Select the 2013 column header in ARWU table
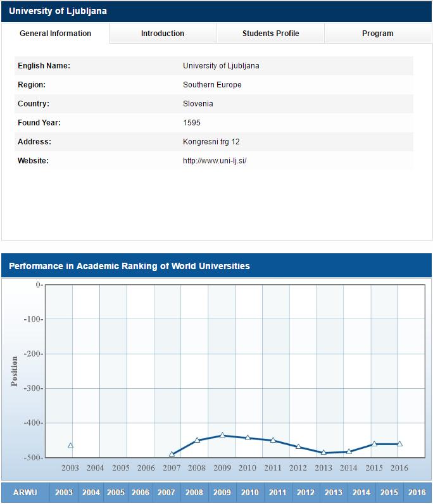The image size is (433, 504). (334, 492)
